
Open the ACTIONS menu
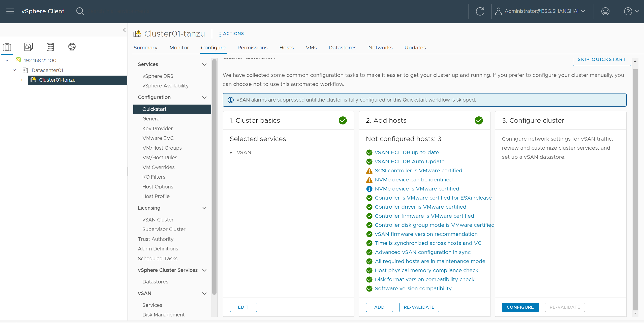point(231,34)
